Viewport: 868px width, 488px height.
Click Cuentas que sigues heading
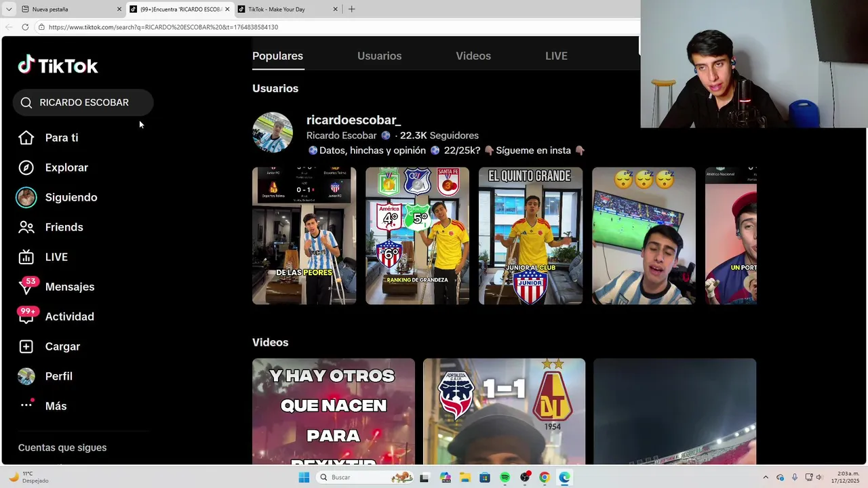[62, 447]
